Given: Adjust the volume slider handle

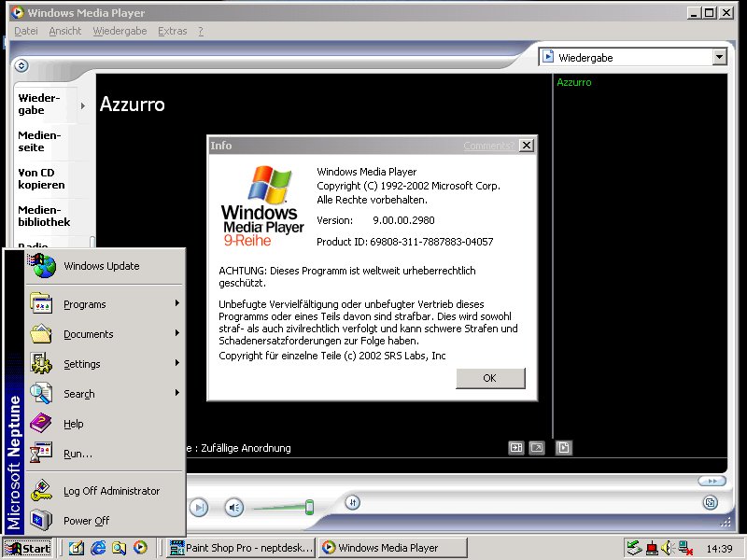Looking at the screenshot, I should (309, 507).
